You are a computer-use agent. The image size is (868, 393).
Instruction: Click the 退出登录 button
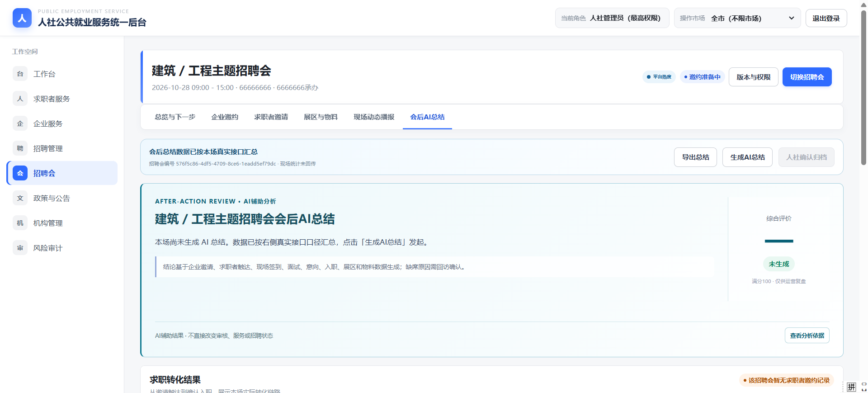[x=826, y=18]
